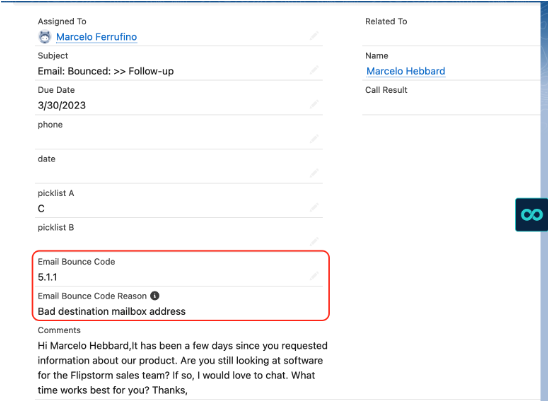Show Email Bounce Code Reason info tooltip
The width and height of the screenshot is (548, 402).
coord(154,296)
